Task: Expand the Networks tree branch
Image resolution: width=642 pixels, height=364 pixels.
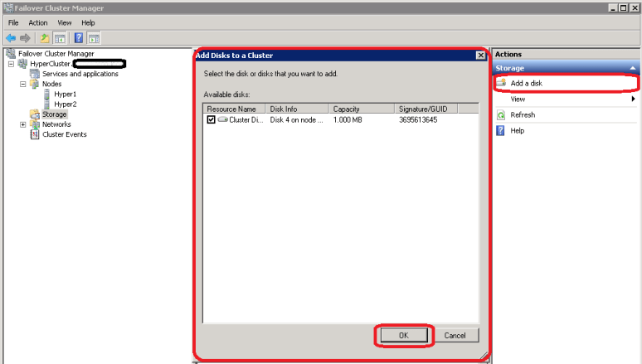Action: (x=23, y=124)
